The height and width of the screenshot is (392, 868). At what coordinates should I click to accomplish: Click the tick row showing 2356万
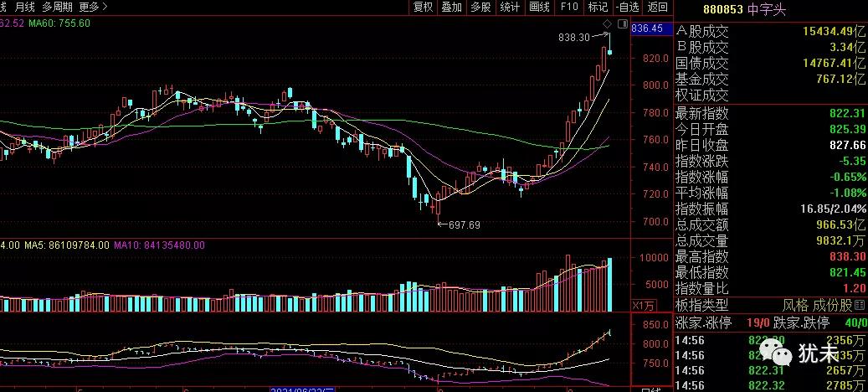point(771,341)
